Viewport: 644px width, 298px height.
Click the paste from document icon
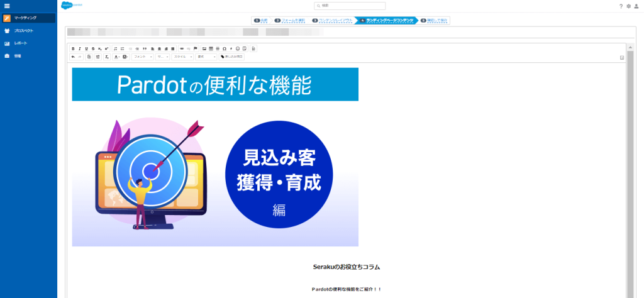click(89, 57)
